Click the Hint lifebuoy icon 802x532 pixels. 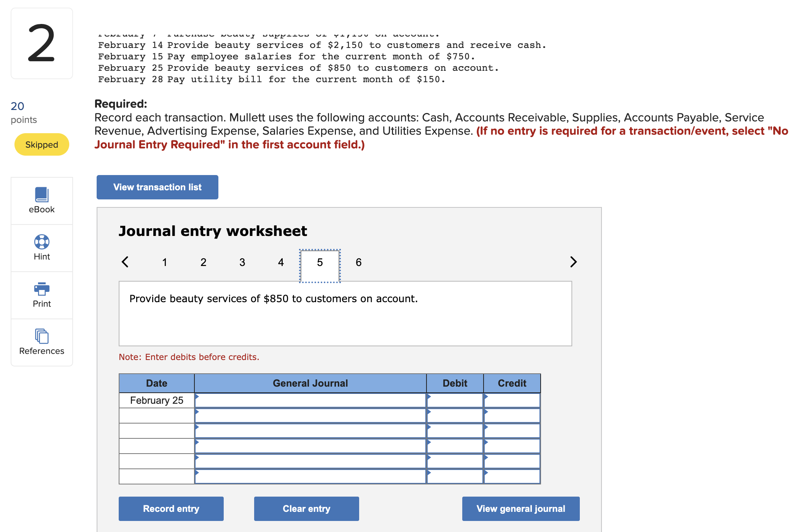[x=41, y=242]
